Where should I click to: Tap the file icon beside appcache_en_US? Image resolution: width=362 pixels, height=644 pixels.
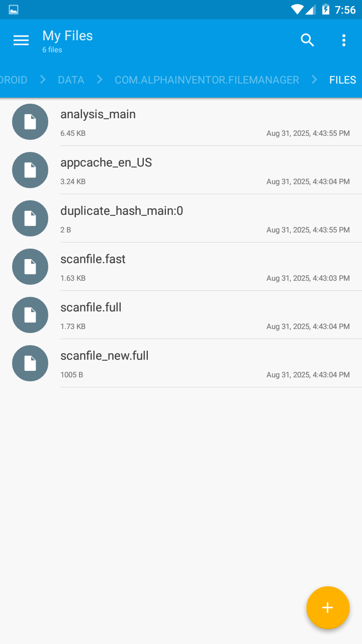(30, 170)
